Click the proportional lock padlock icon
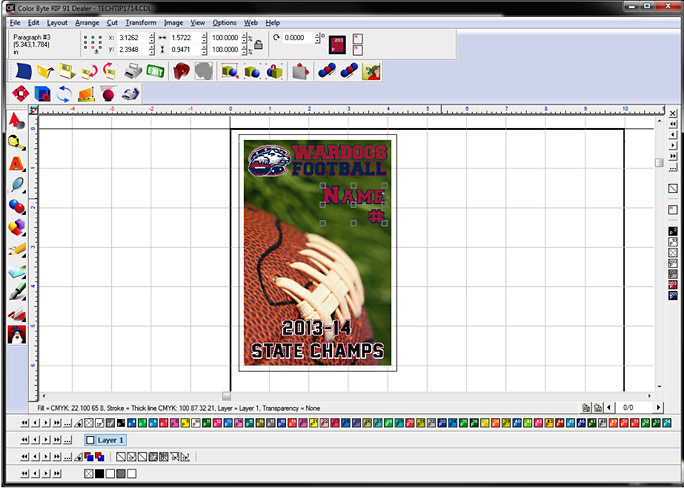 (259, 44)
